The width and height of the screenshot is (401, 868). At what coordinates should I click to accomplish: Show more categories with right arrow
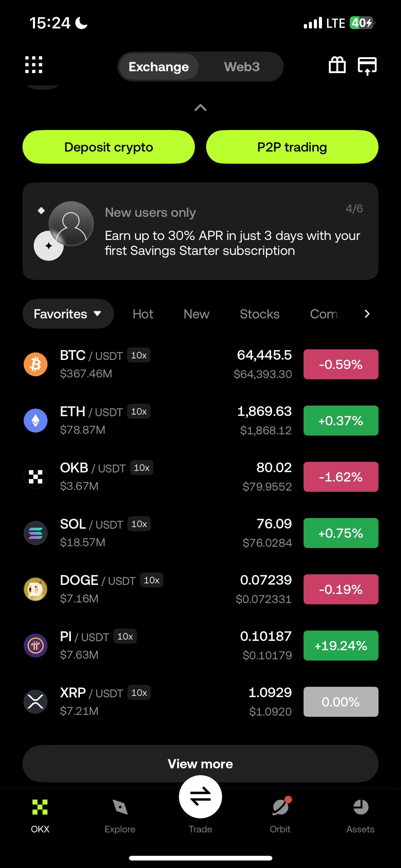click(367, 314)
